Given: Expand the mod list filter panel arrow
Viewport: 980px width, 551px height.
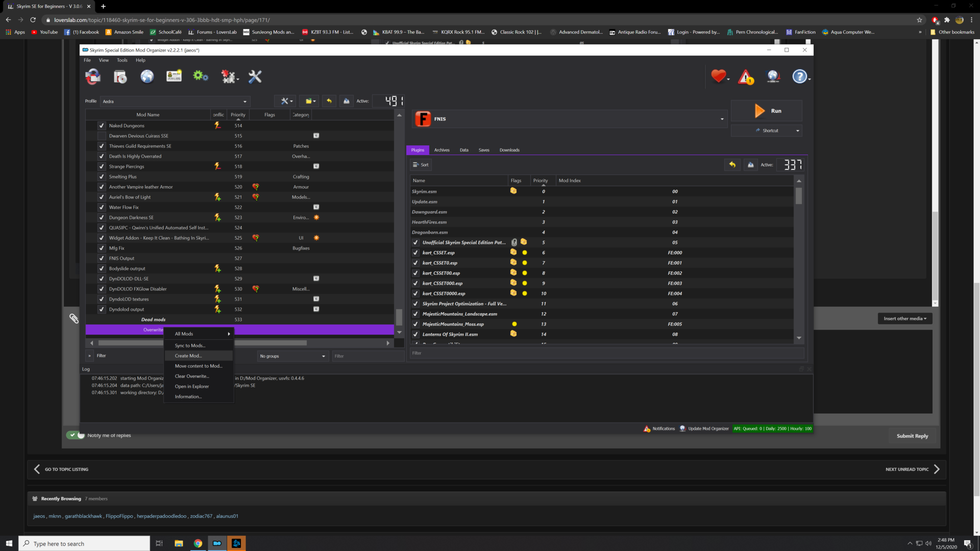Looking at the screenshot, I should click(89, 356).
